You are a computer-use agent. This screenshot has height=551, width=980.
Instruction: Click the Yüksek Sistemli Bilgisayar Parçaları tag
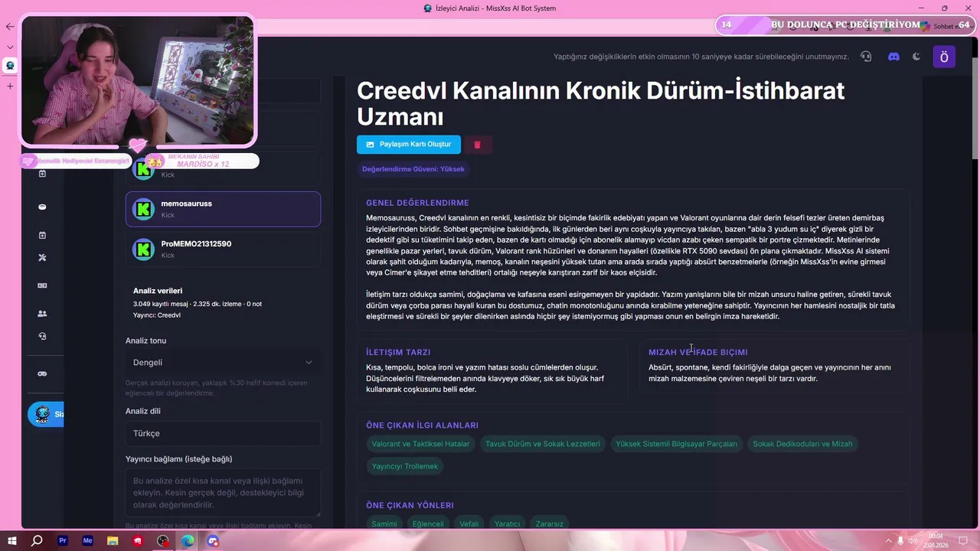[x=677, y=444]
